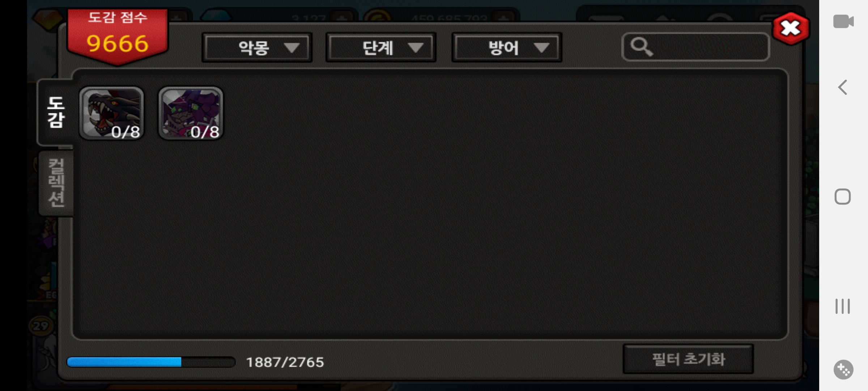Viewport: 868px width, 391px height.
Task: Click the 악몽 dropdown arrow triangle
Action: tap(292, 48)
